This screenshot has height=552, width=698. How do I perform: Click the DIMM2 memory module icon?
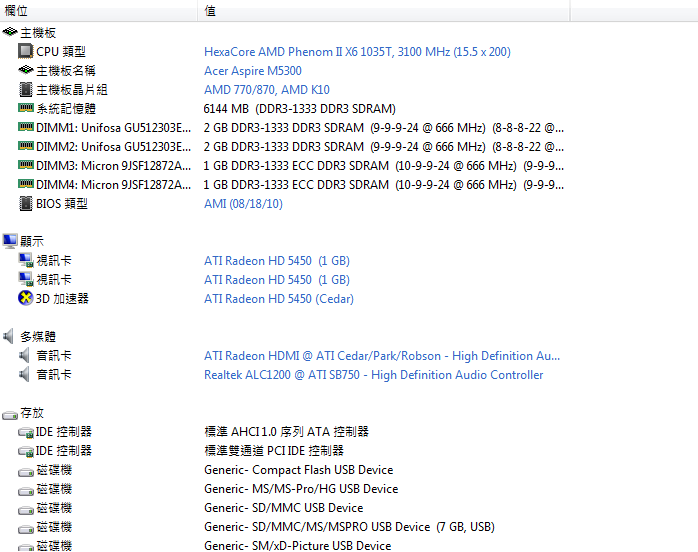click(26, 146)
